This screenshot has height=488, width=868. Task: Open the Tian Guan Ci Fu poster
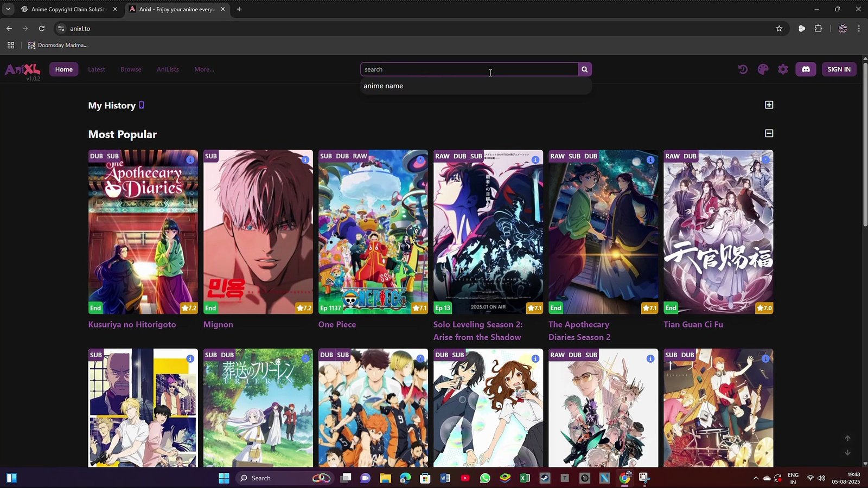(718, 232)
